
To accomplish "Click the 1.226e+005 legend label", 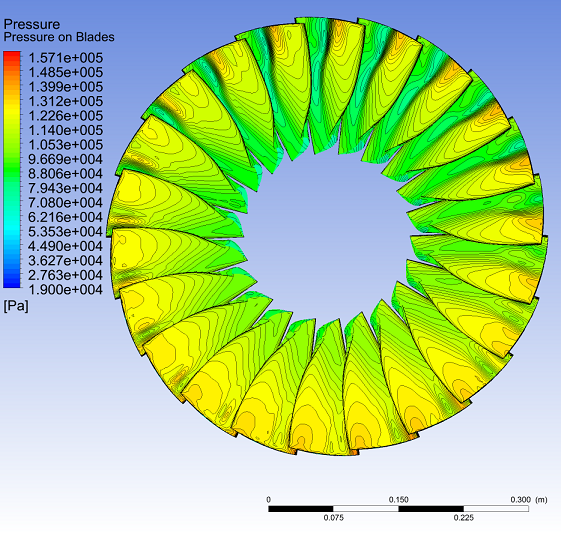I will (x=65, y=116).
